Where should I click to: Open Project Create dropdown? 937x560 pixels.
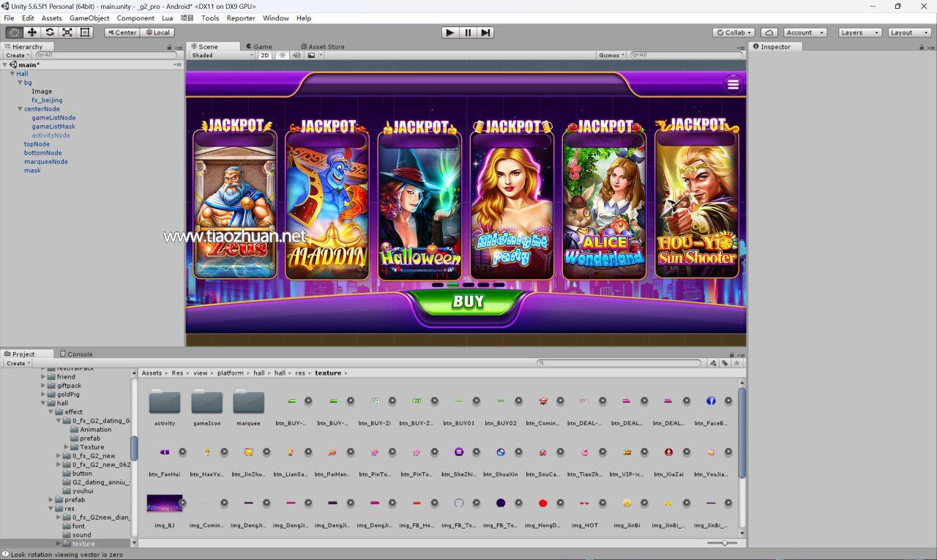click(x=18, y=362)
